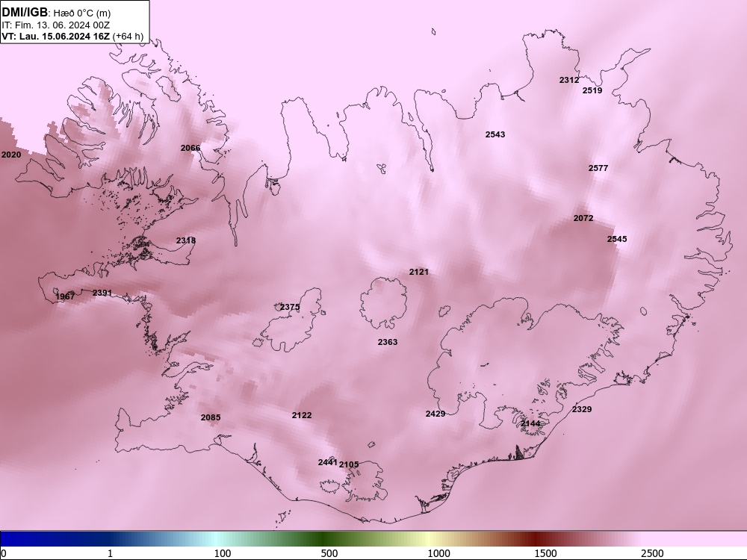Click the 2429 value on the map

click(x=436, y=414)
